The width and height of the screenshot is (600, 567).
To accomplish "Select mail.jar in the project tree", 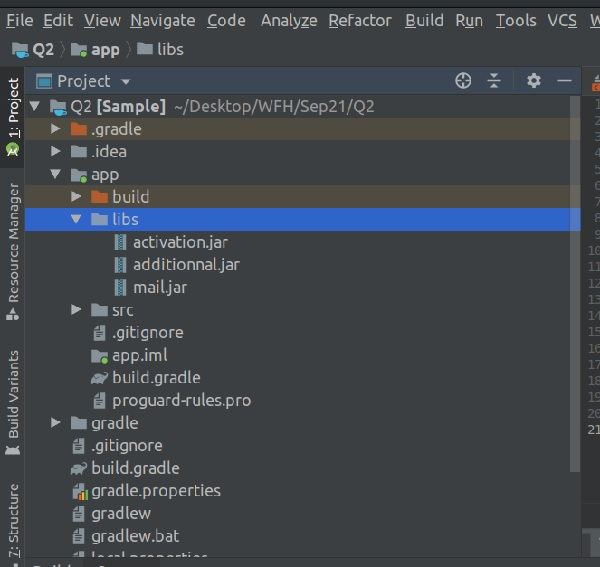I will click(x=160, y=287).
